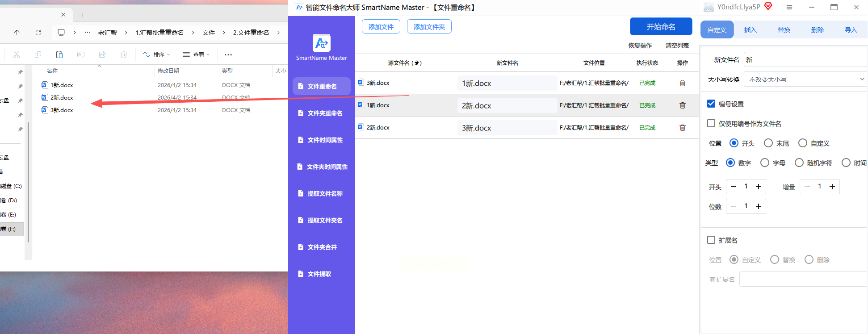The image size is (868, 334).
Task: Toggle the 编号设置 checkbox
Action: point(711,104)
